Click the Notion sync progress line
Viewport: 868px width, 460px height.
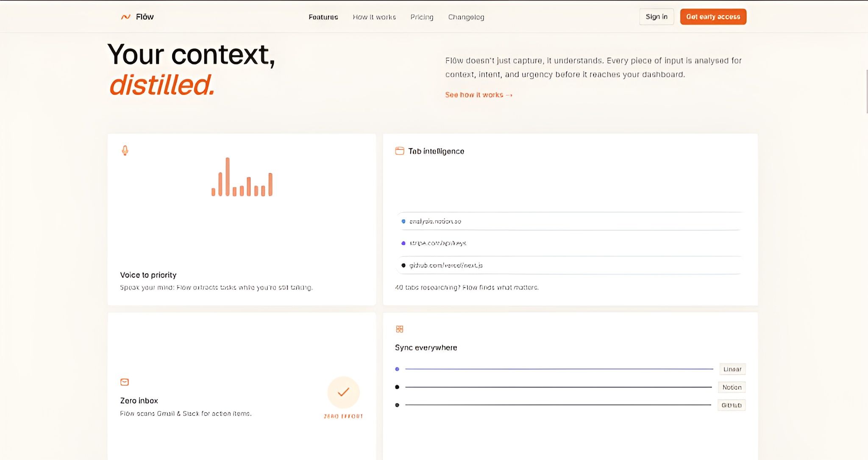click(559, 387)
